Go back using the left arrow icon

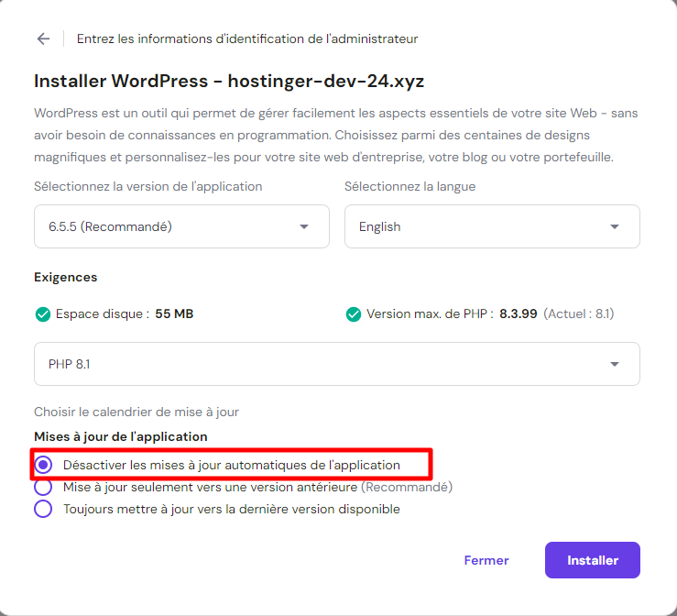point(43,38)
